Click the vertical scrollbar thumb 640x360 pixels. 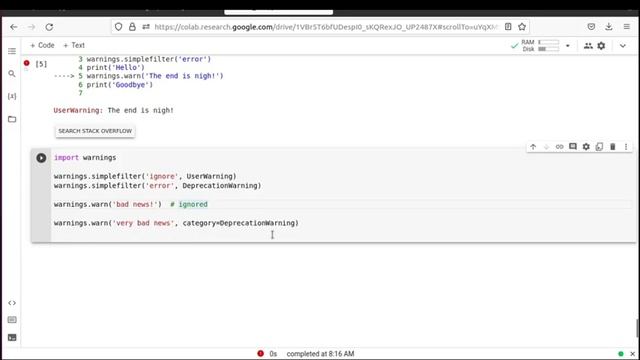(637, 328)
